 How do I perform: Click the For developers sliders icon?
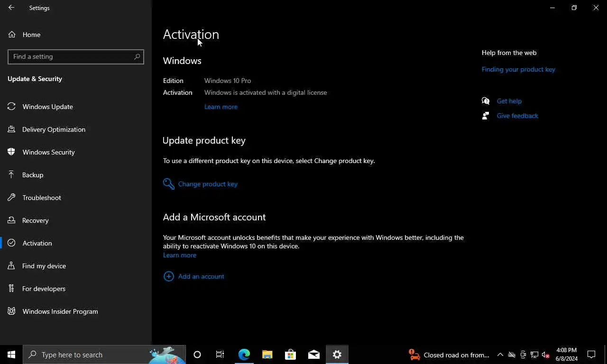coord(12,289)
